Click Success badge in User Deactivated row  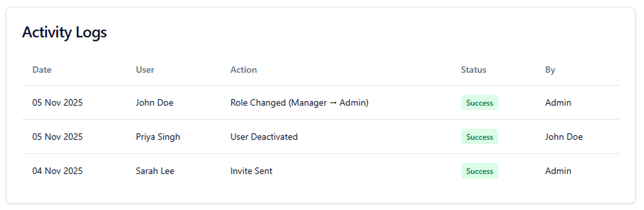[x=479, y=137]
